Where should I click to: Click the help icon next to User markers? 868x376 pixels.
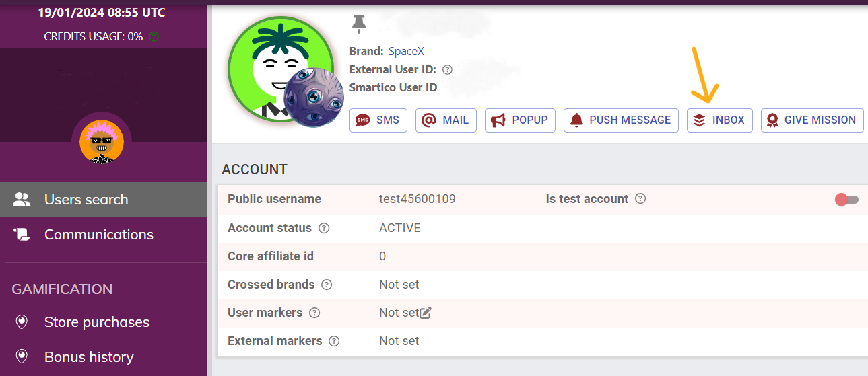click(x=314, y=313)
